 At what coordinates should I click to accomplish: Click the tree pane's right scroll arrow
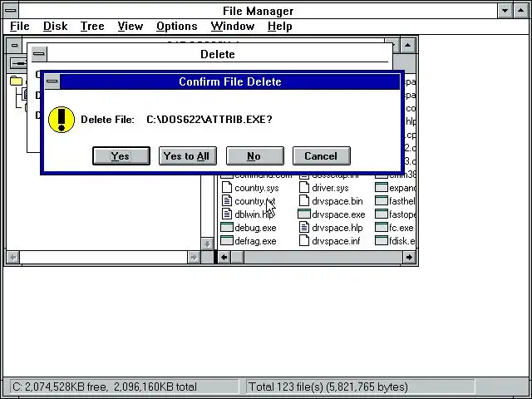click(x=194, y=257)
